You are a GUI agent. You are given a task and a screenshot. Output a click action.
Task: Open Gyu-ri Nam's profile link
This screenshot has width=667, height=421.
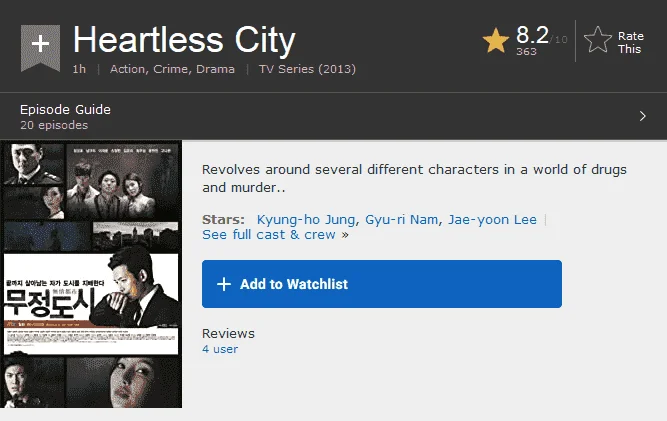coord(402,219)
